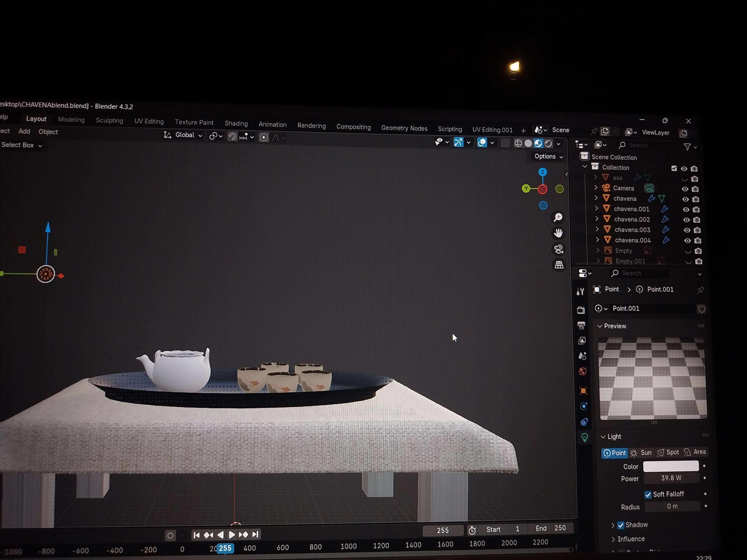Hide Camera in viewport with eye icon

pyautogui.click(x=685, y=189)
